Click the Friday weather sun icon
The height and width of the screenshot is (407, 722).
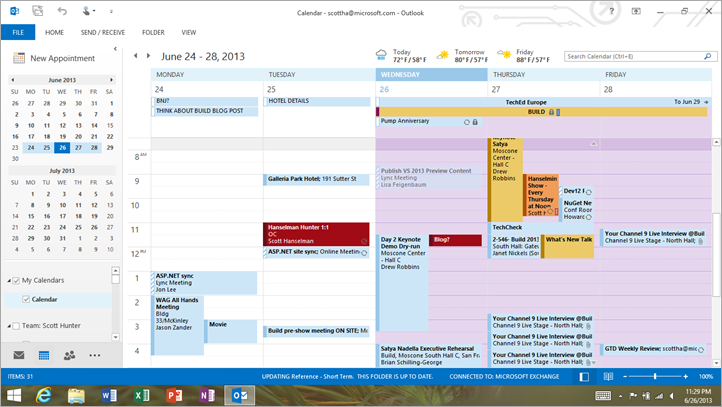504,55
